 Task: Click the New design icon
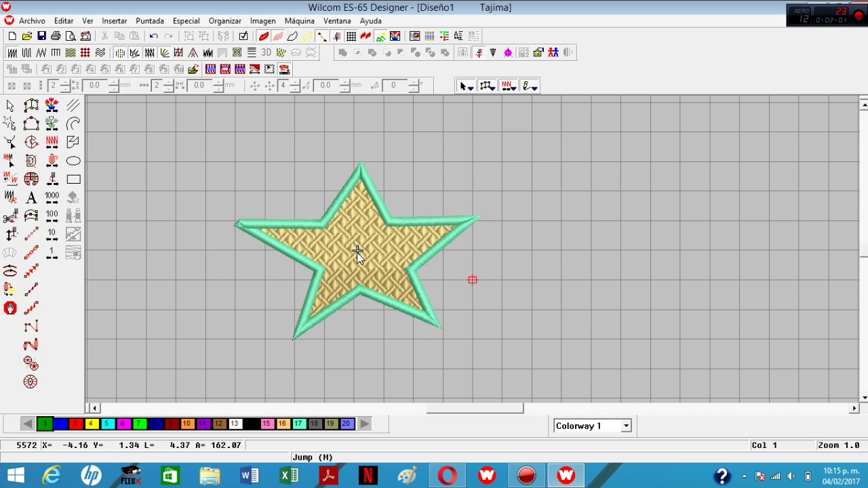click(x=12, y=36)
